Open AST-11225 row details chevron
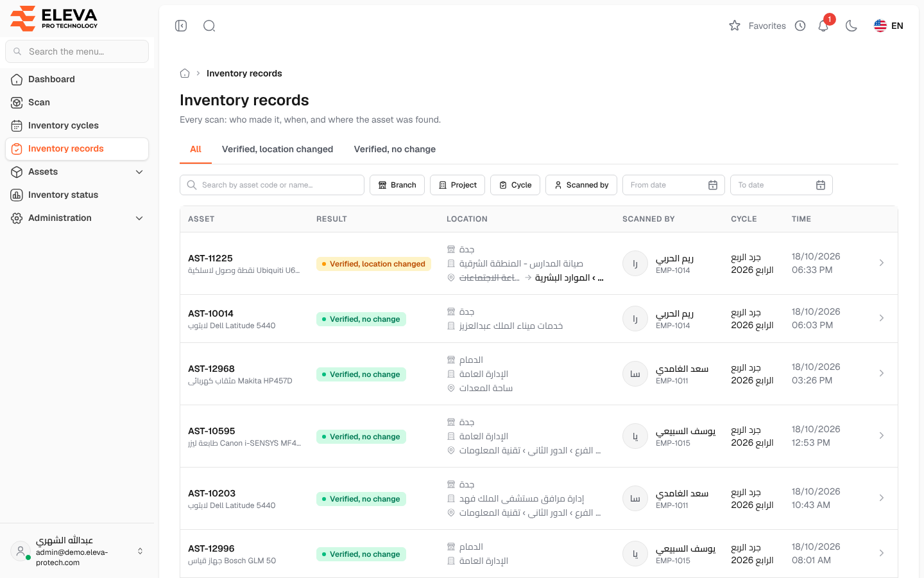924x578 pixels. tap(882, 263)
